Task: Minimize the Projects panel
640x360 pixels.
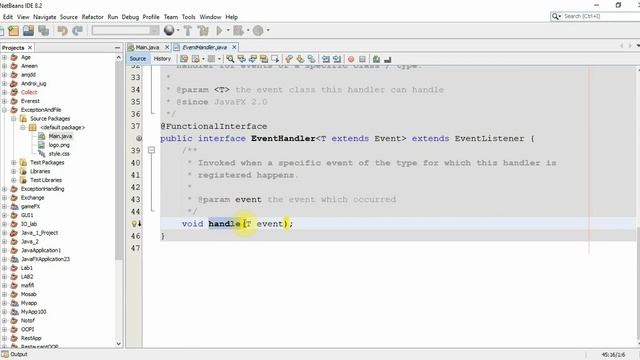Action: click(x=118, y=48)
